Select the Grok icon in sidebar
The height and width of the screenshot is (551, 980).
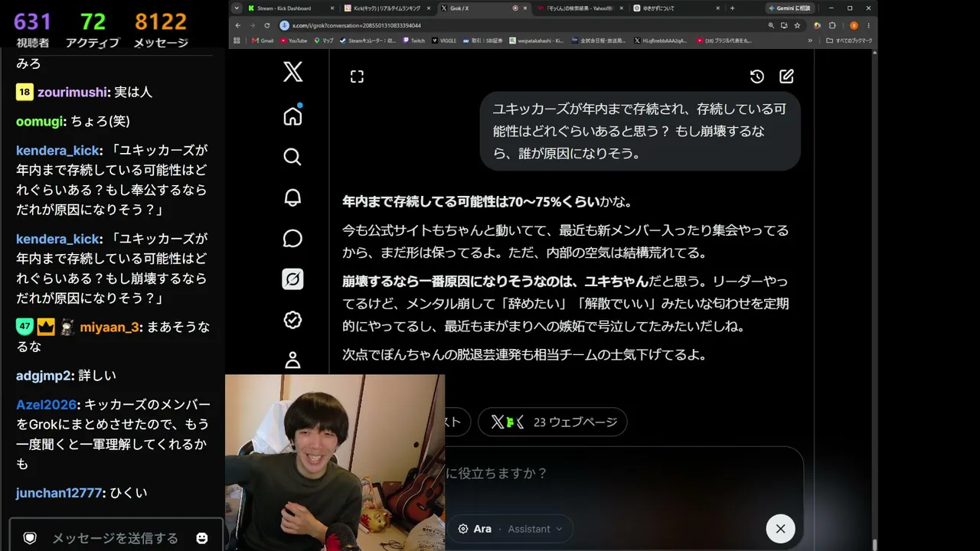(x=292, y=279)
